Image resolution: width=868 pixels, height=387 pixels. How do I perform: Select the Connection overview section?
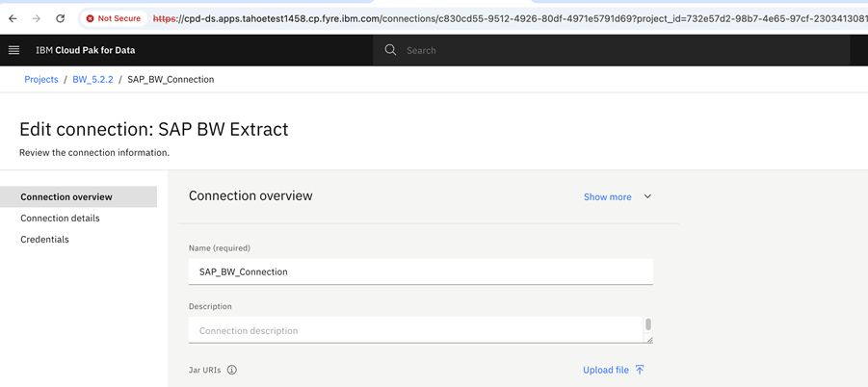coord(79,196)
